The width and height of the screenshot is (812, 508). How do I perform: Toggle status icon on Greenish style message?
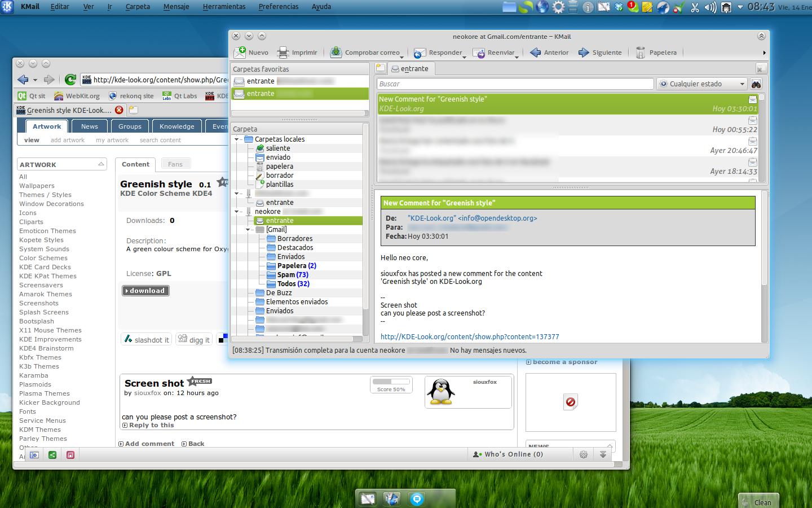pos(752,99)
